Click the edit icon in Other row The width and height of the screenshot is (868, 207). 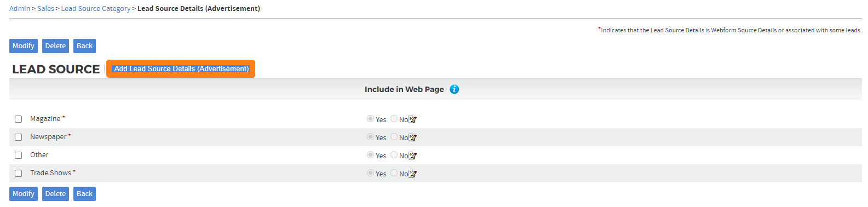click(x=412, y=156)
